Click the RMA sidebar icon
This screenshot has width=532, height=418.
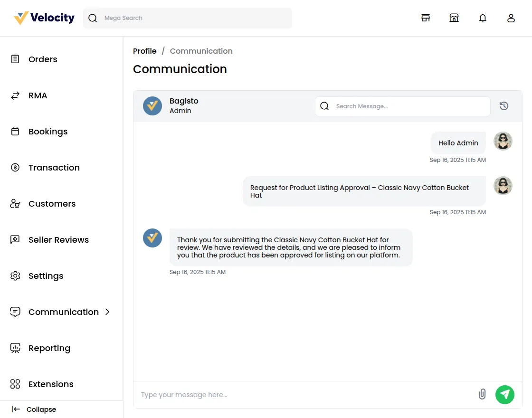(15, 95)
